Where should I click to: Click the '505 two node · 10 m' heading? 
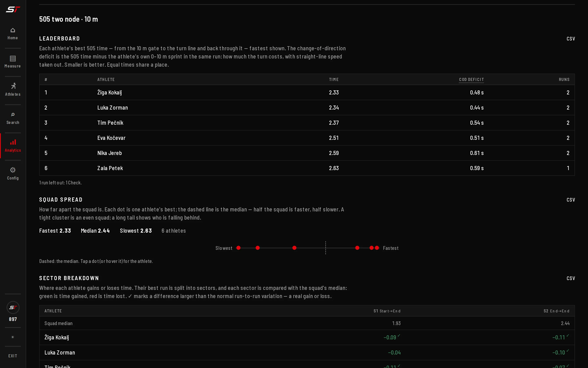coord(69,19)
